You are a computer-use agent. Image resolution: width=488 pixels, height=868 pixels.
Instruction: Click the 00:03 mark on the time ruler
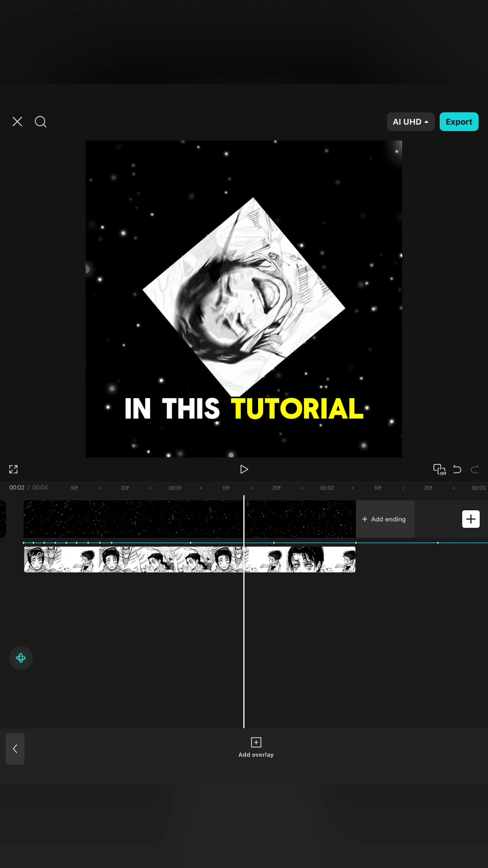click(479, 488)
